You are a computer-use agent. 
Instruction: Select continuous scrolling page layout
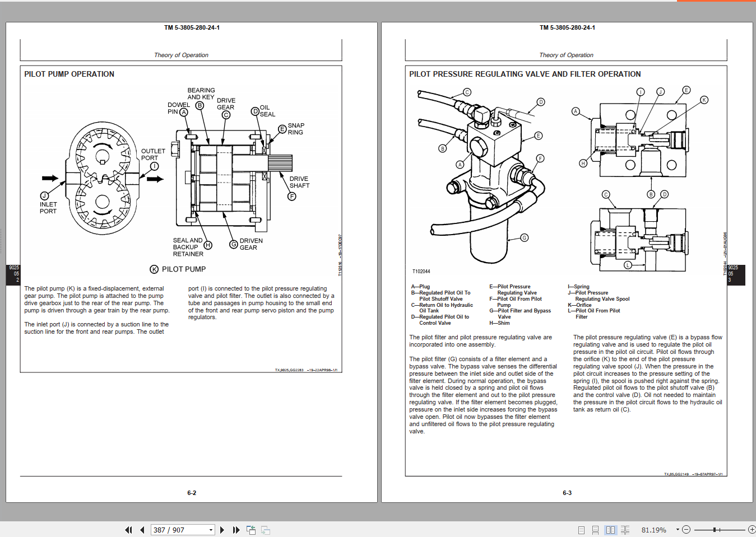point(595,530)
